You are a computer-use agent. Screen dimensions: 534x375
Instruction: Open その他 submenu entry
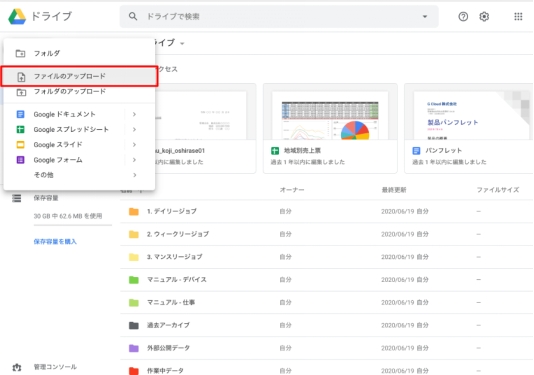pyautogui.click(x=79, y=175)
